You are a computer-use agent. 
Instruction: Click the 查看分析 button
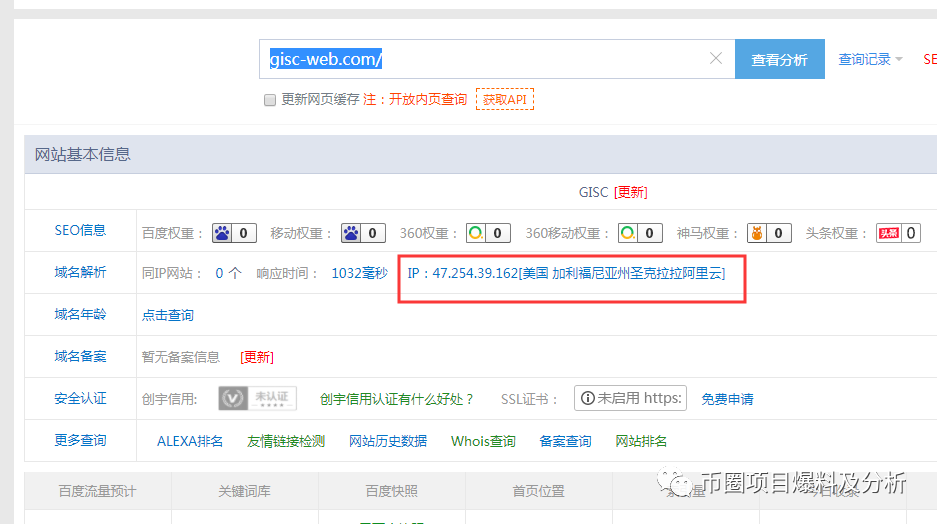tap(779, 59)
